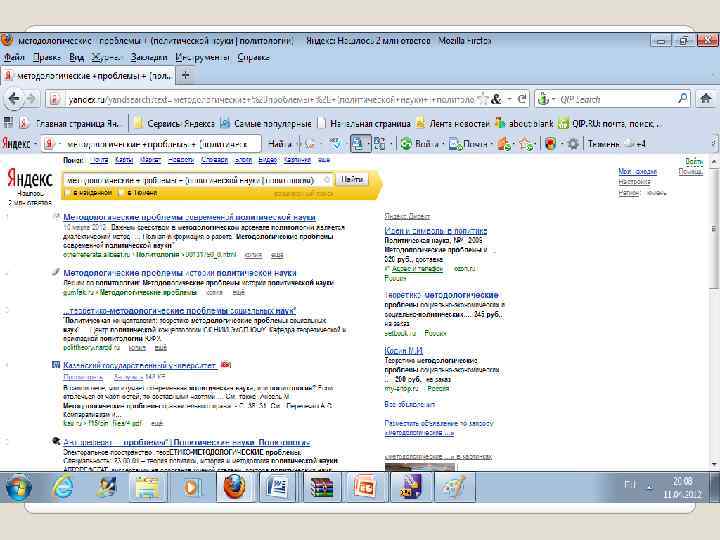Open the 'Файл' menu

[x=14, y=57]
